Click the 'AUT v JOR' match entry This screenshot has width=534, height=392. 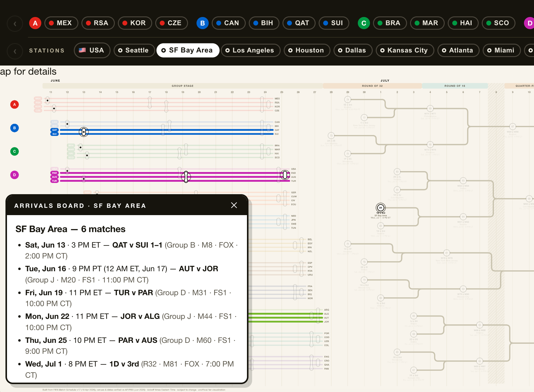click(x=198, y=269)
